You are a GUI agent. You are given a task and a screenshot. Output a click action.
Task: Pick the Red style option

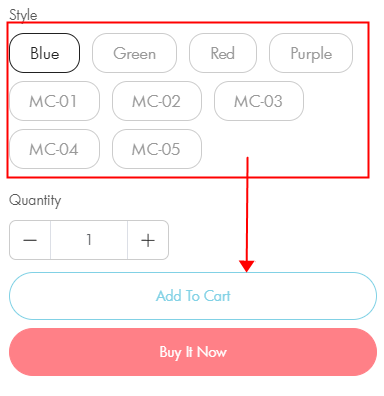point(223,53)
